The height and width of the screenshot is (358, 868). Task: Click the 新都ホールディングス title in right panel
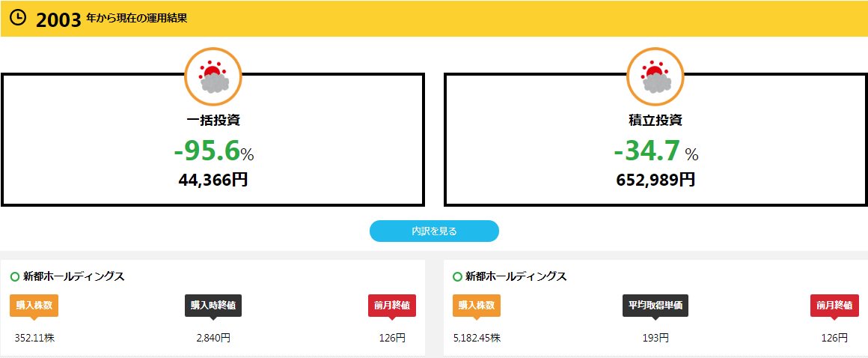(516, 276)
